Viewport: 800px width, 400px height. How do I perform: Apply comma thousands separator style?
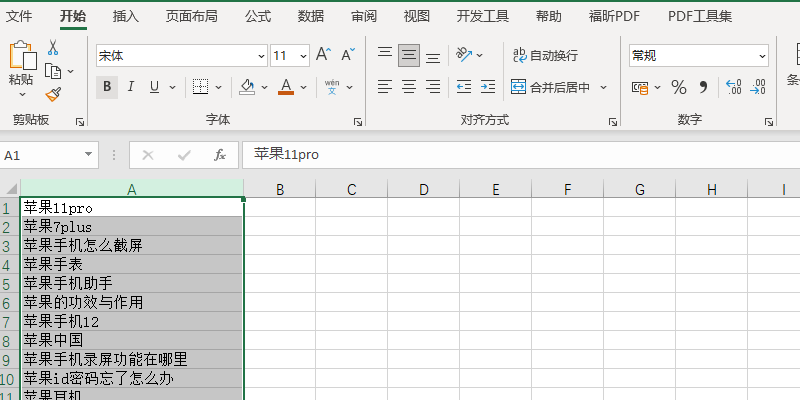(704, 87)
